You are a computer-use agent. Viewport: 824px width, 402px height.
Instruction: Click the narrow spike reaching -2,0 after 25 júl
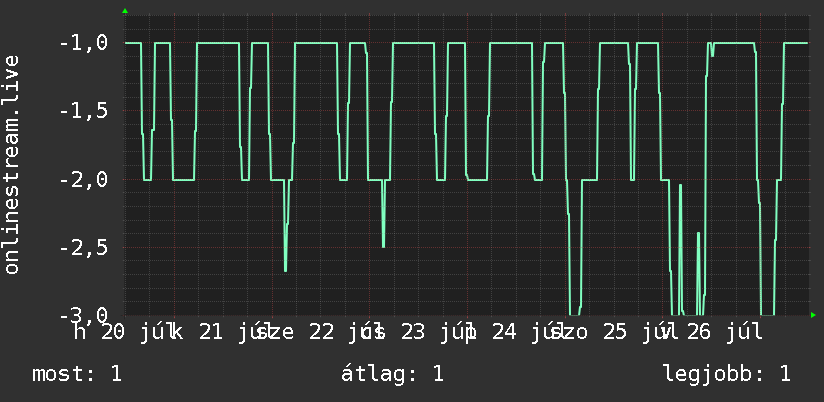pyautogui.click(x=681, y=185)
